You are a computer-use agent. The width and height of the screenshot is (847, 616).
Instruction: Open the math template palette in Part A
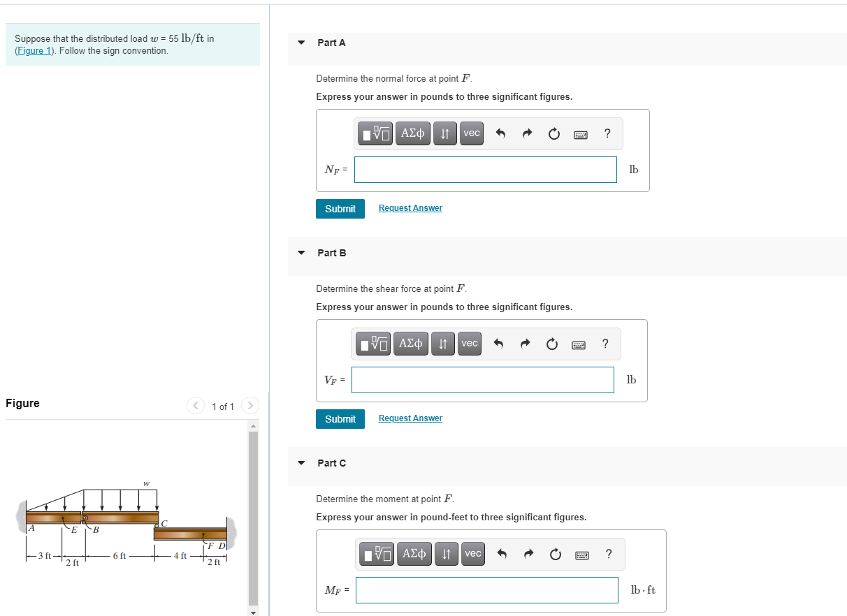[375, 133]
